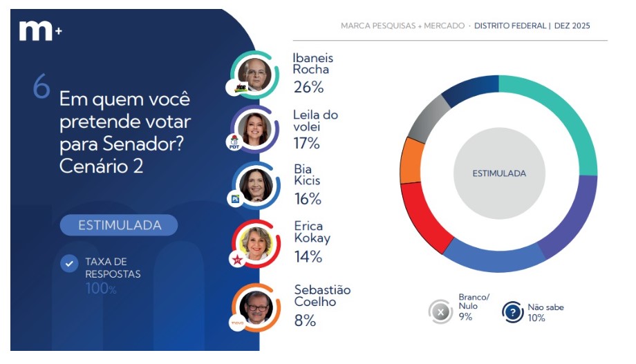Click the Novo party badge icon
636x364 pixels.
[236, 323]
